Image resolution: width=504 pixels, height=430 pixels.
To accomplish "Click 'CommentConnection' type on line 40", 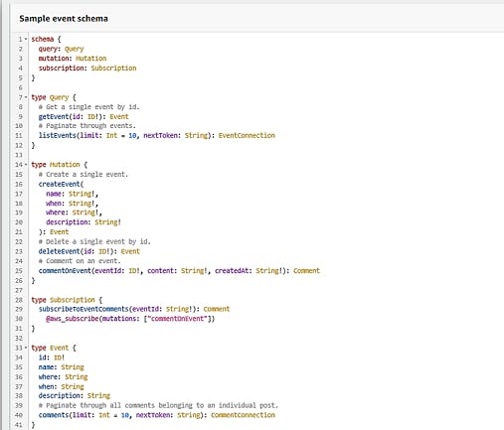I will pyautogui.click(x=243, y=415).
